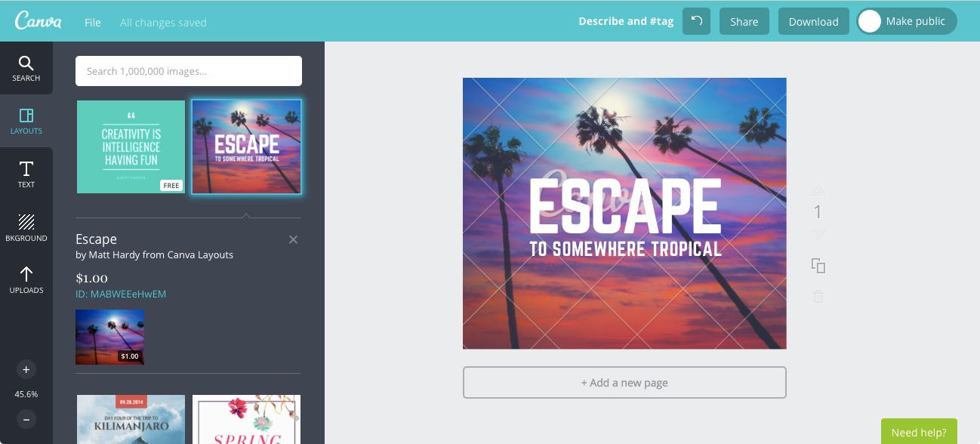Click the undo arrow button
The image size is (980, 444).
(x=696, y=22)
